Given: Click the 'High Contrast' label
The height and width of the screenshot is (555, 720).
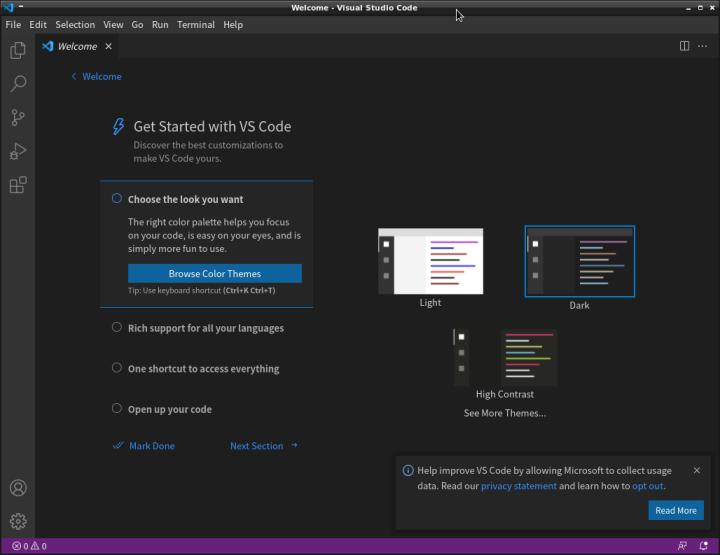Looking at the screenshot, I should (505, 394).
